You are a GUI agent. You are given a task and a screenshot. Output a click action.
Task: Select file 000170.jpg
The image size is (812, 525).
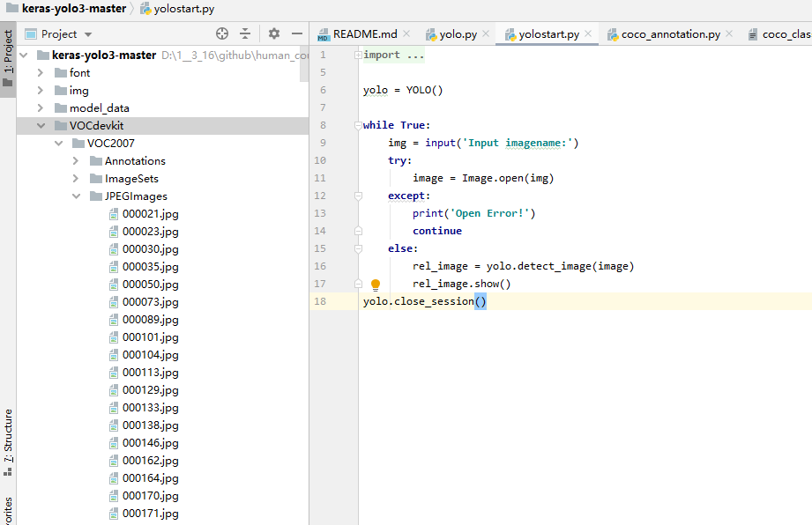pyautogui.click(x=150, y=495)
